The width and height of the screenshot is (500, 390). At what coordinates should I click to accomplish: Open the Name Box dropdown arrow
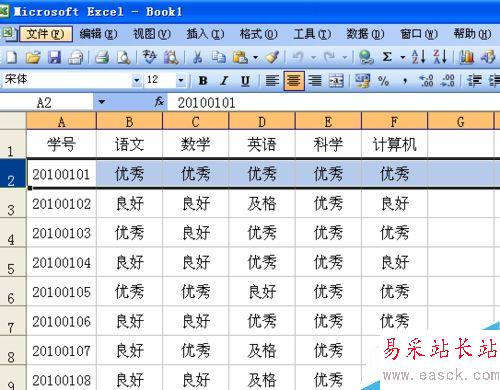click(101, 102)
